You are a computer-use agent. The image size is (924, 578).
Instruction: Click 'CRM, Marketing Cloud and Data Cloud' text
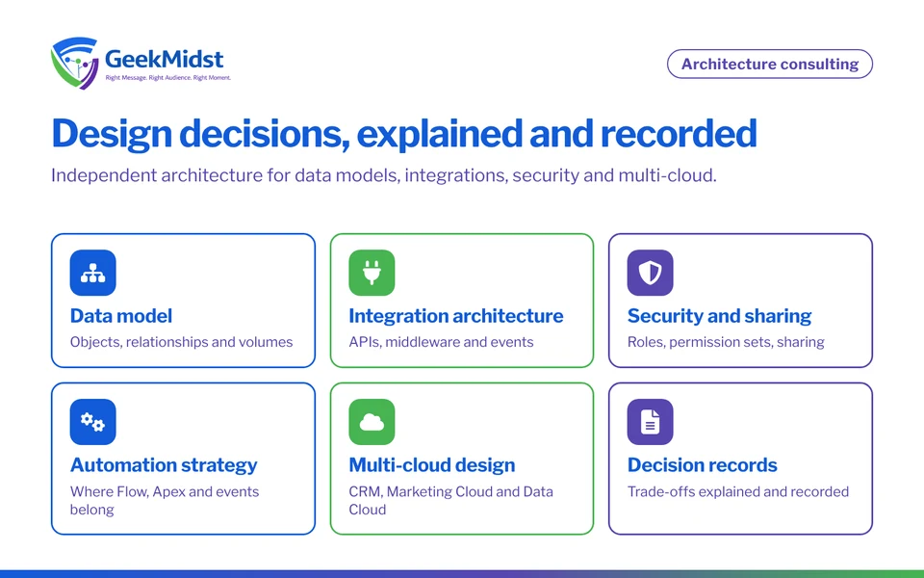pyautogui.click(x=450, y=500)
